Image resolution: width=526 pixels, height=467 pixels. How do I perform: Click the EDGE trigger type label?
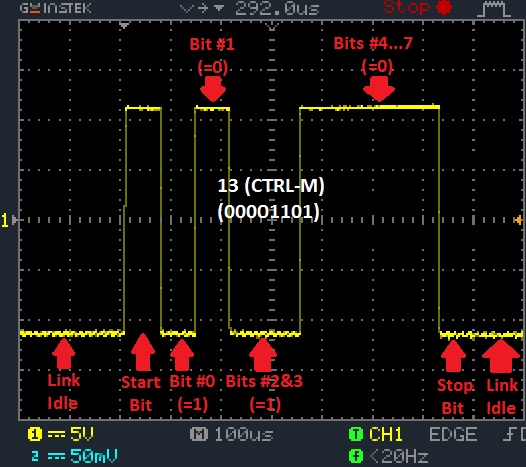(453, 434)
